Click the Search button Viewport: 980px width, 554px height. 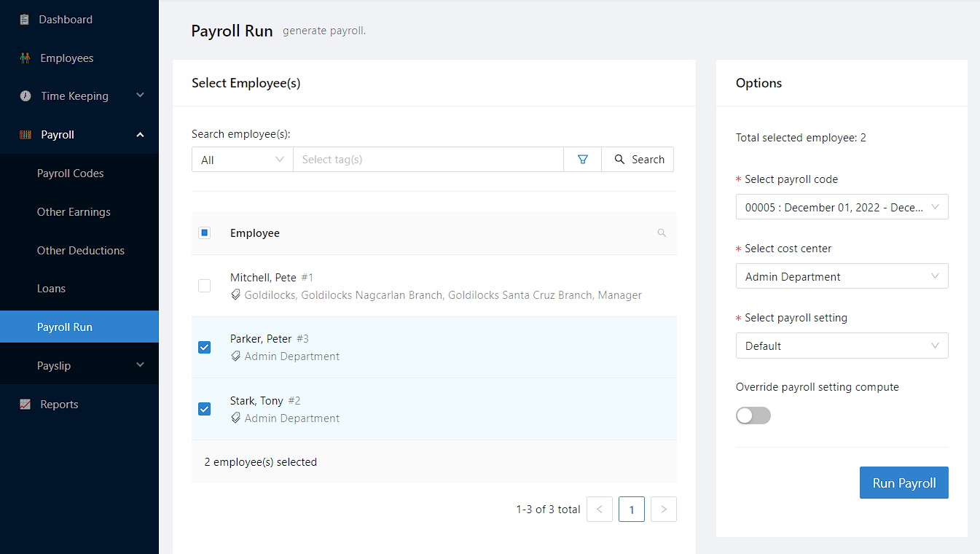click(638, 160)
